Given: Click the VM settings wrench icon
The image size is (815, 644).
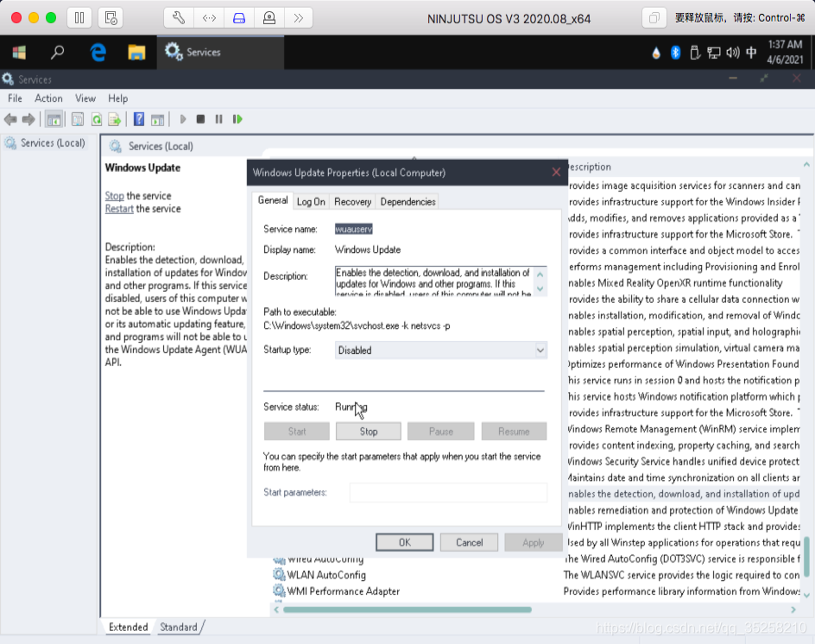Looking at the screenshot, I should click(179, 17).
